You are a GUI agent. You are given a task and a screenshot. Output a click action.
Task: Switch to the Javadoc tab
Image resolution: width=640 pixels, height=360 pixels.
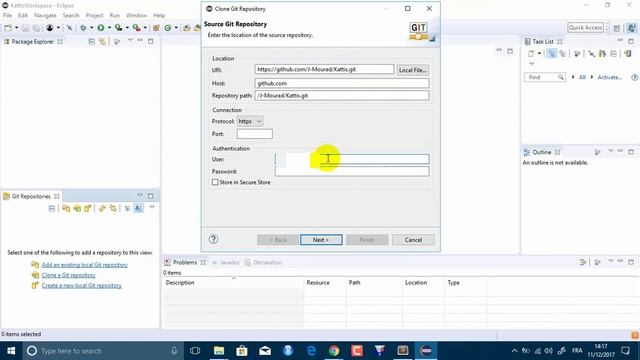(226, 262)
